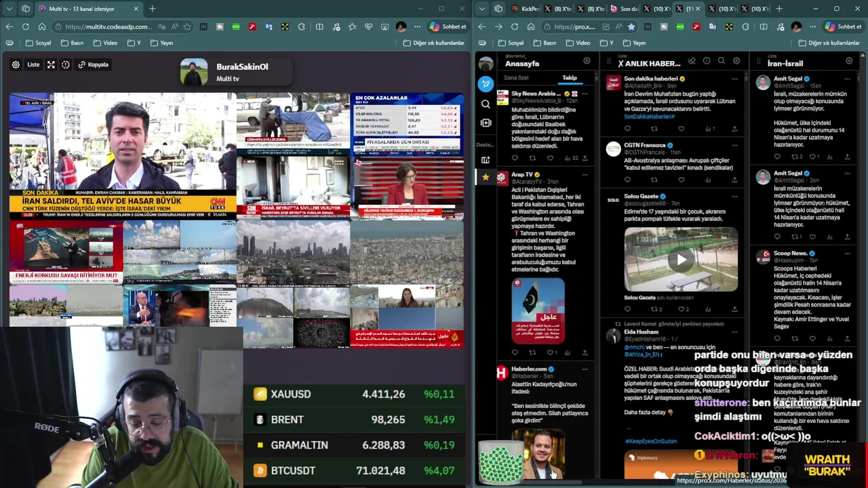Viewport: 868px width, 488px height.
Task: Click the info circle icon next to Liste
Action: 66,64
